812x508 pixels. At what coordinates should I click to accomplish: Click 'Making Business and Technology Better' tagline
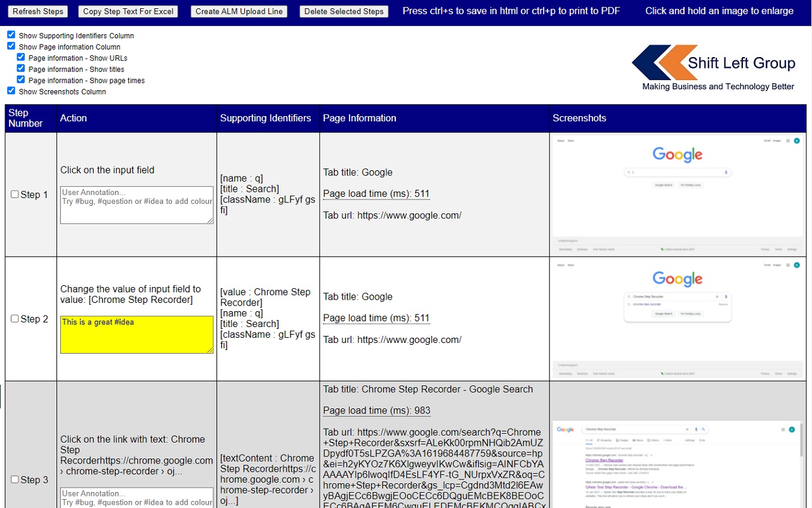[718, 86]
